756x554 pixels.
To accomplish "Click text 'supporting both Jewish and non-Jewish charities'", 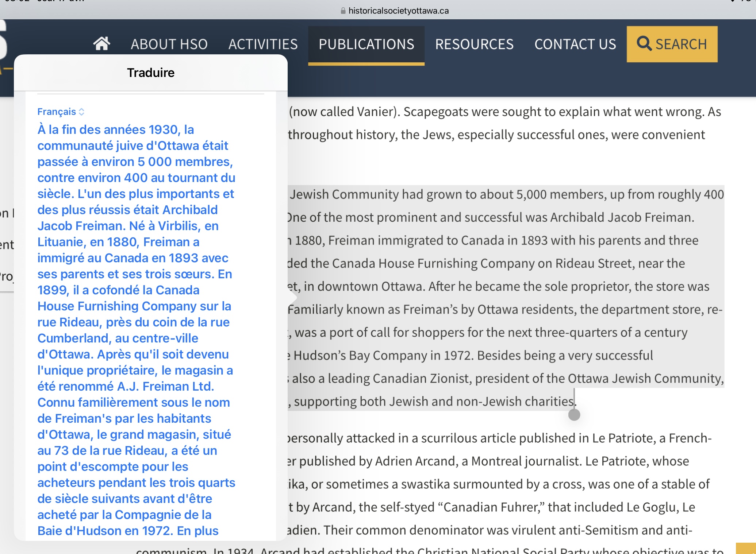I will [x=434, y=402].
